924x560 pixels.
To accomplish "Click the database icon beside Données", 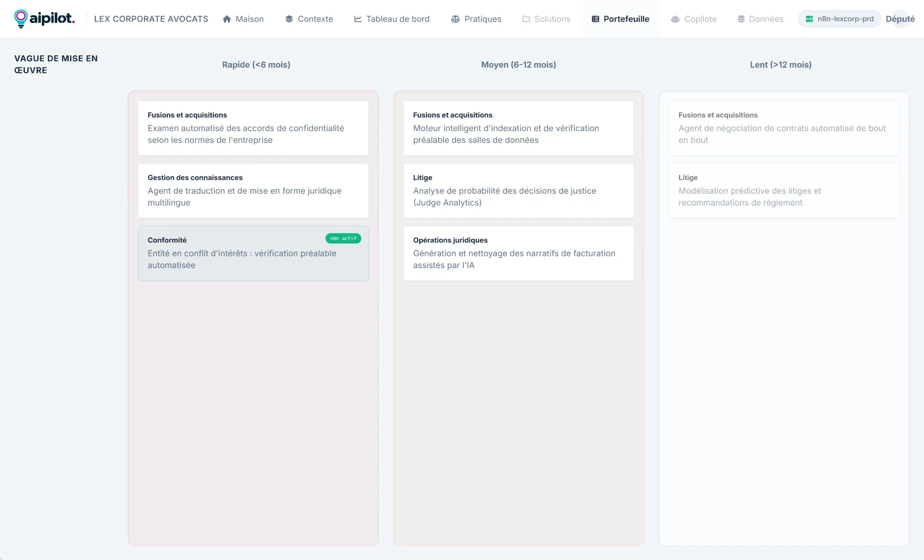I will click(741, 19).
